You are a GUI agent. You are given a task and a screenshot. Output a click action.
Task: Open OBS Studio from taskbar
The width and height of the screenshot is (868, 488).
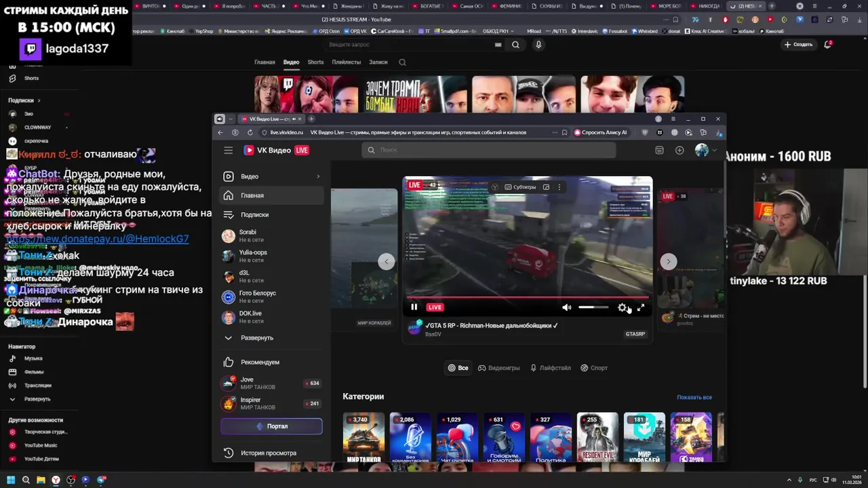71,480
